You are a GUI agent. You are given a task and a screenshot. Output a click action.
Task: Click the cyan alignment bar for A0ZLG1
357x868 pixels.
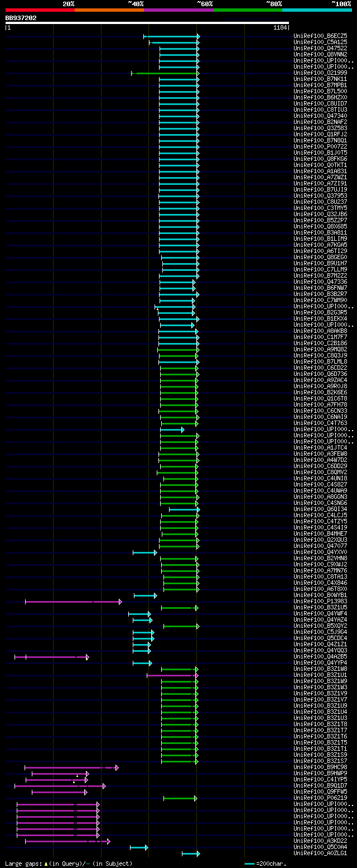pyautogui.click(x=191, y=853)
